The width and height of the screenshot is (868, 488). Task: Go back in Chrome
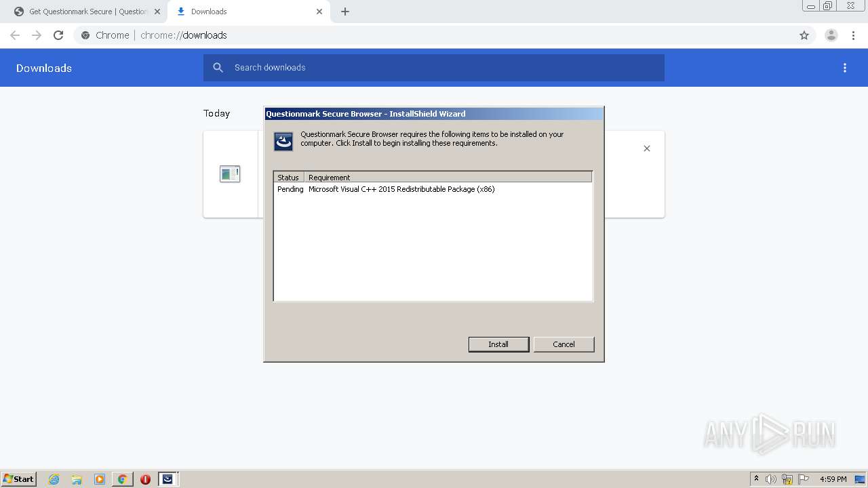pos(15,35)
